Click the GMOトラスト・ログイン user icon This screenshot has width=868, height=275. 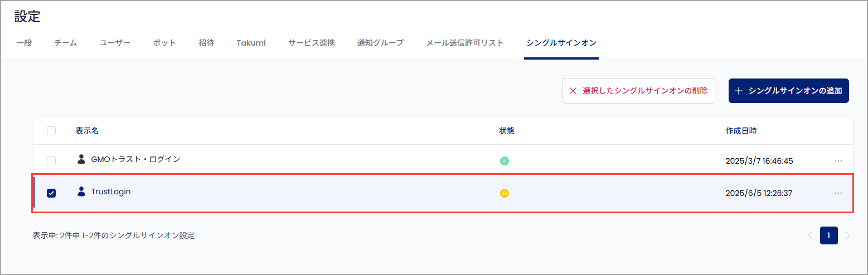coord(81,159)
